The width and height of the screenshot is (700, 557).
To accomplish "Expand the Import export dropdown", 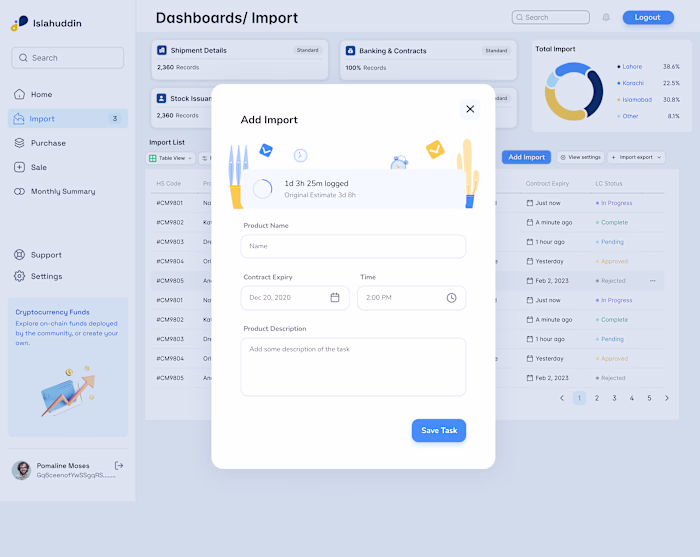I will (636, 157).
